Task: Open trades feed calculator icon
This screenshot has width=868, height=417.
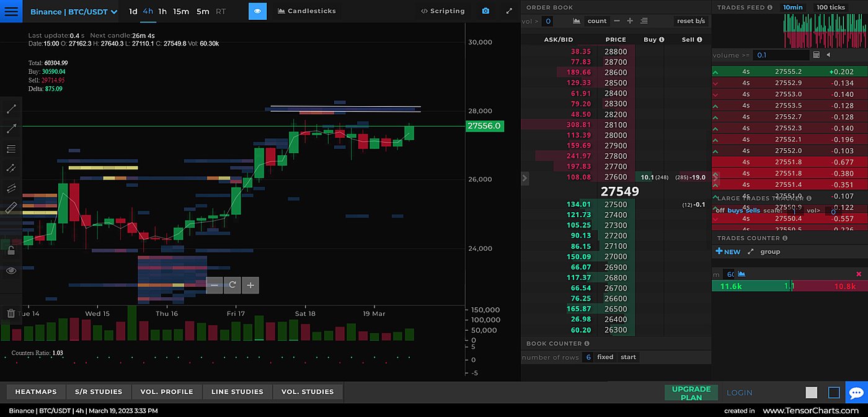Action: point(816,55)
